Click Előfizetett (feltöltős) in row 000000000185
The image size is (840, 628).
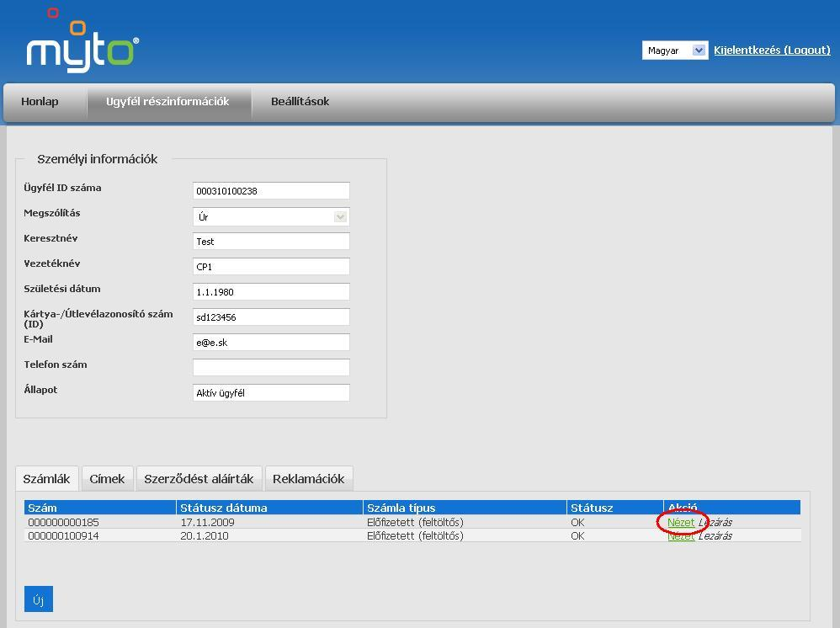(415, 523)
